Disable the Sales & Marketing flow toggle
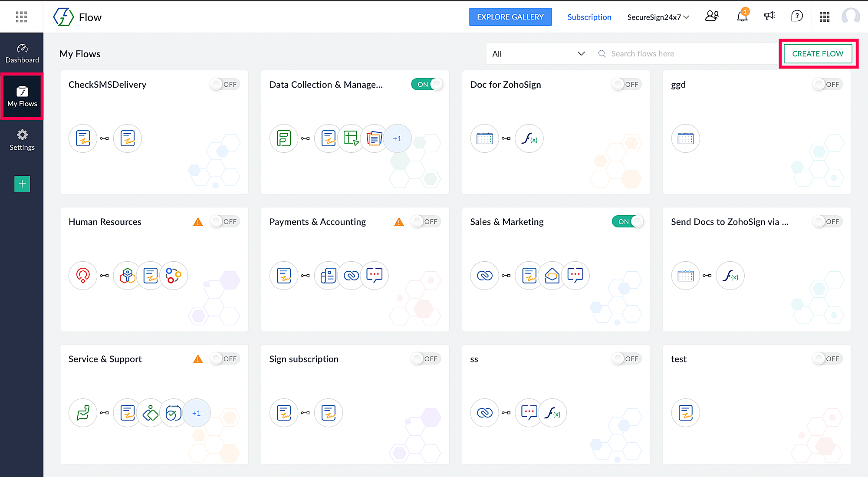The width and height of the screenshot is (868, 477). (x=628, y=221)
